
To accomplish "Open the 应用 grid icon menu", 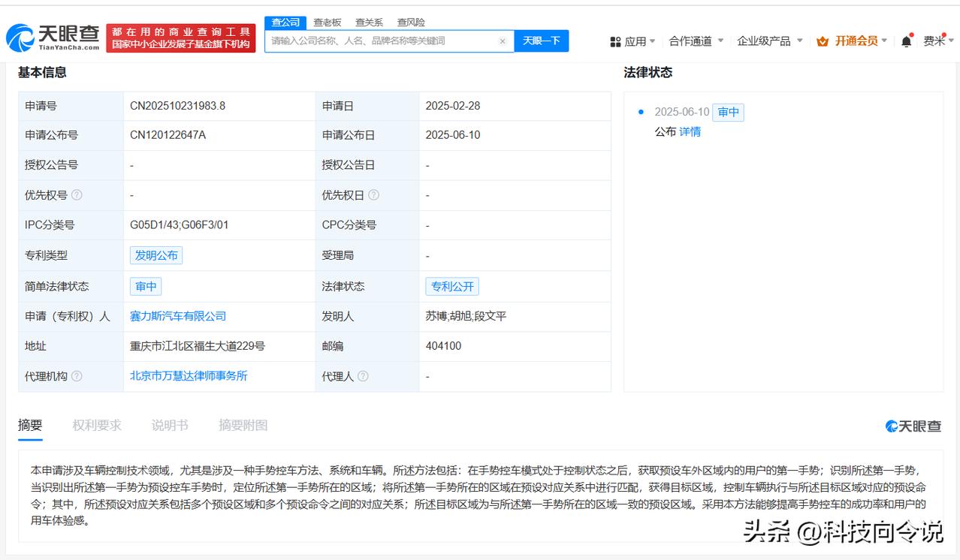I will (x=615, y=41).
